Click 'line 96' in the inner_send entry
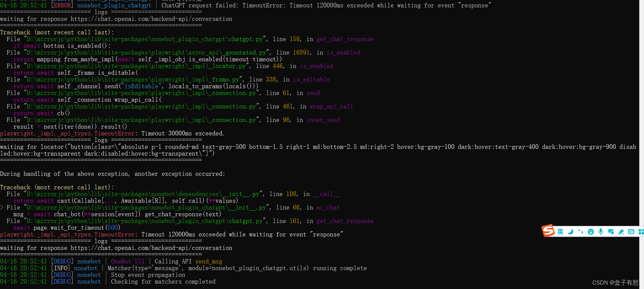Screen dimensions: 644x289 [x=278, y=120]
